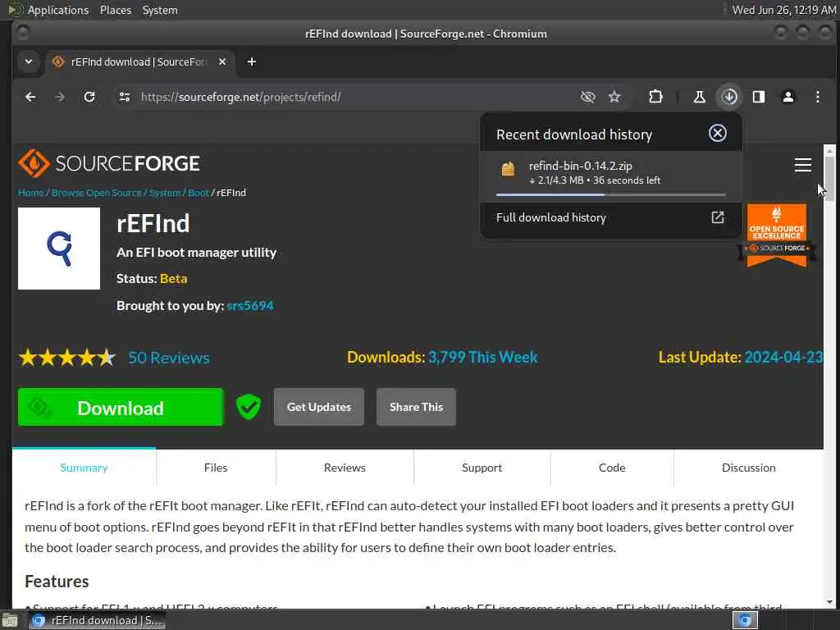Click 3,799 This Week downloads stat

482,358
